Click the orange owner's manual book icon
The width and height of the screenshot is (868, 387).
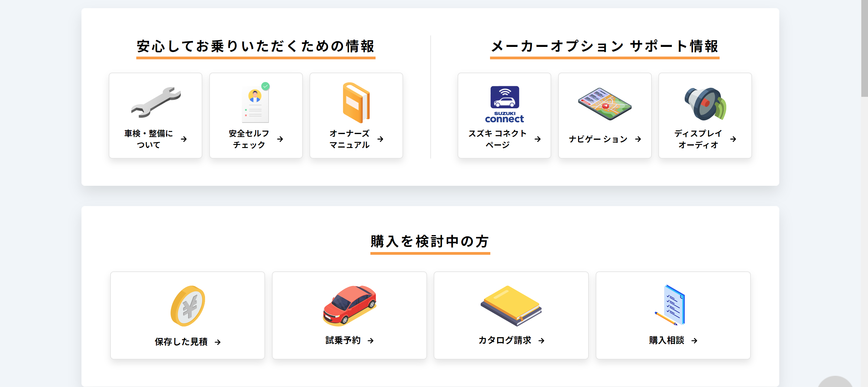pos(356,103)
